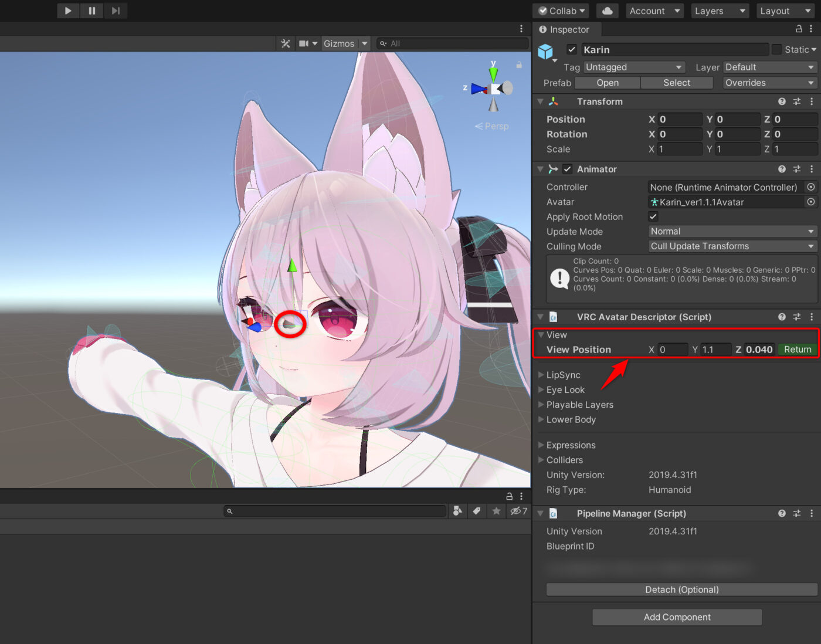This screenshot has width=821, height=644.
Task: Open the Tag Untagged dropdown
Action: point(634,67)
